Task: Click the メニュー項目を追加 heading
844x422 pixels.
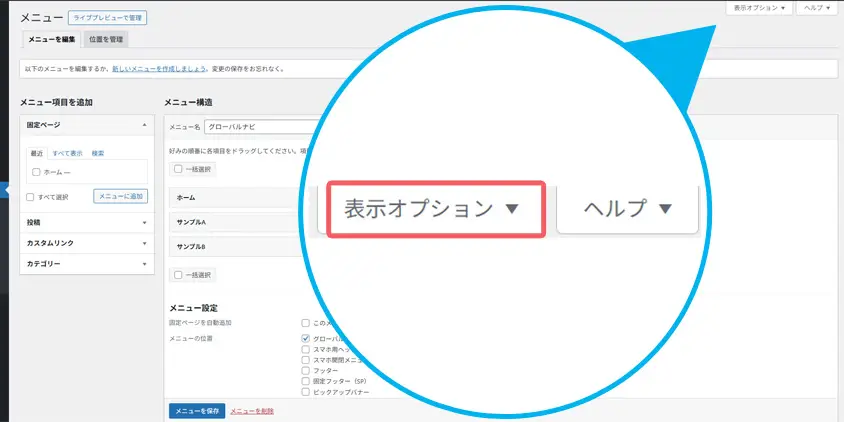Action: click(57, 102)
